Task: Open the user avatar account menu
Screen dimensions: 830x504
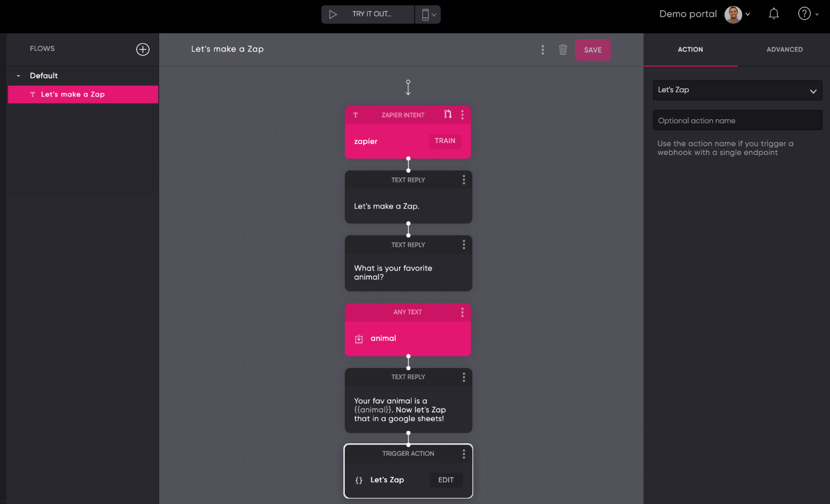Action: coord(737,15)
